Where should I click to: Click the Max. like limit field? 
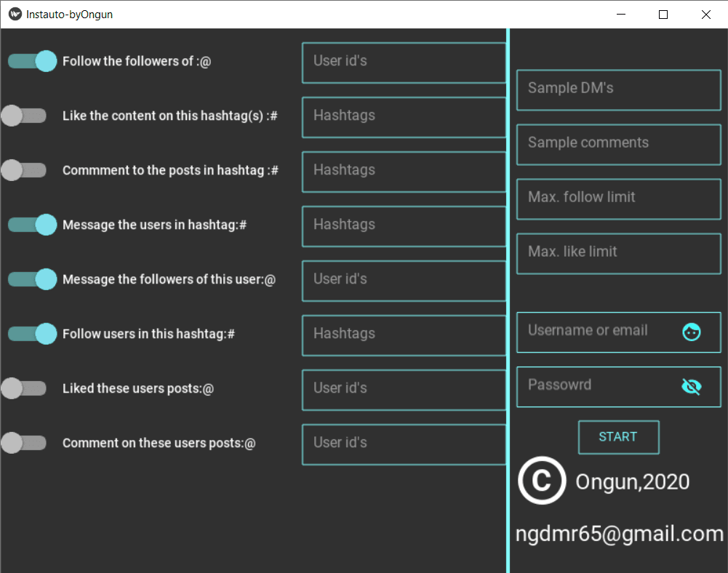pos(618,254)
